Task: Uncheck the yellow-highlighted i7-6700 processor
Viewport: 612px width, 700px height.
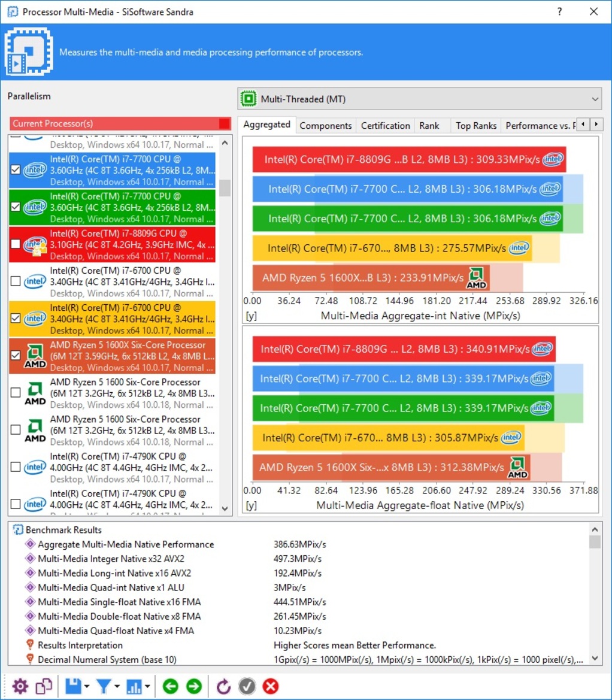Action: (16, 319)
